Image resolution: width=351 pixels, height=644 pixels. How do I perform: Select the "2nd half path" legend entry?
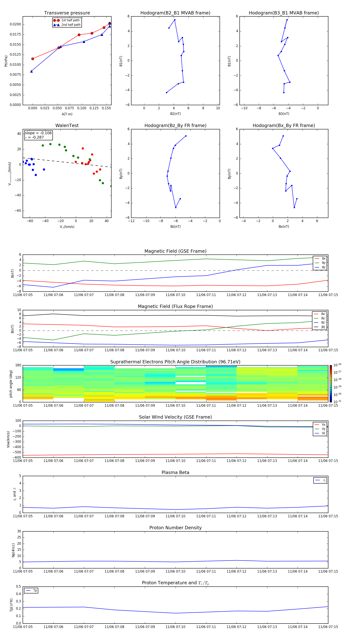point(67,25)
